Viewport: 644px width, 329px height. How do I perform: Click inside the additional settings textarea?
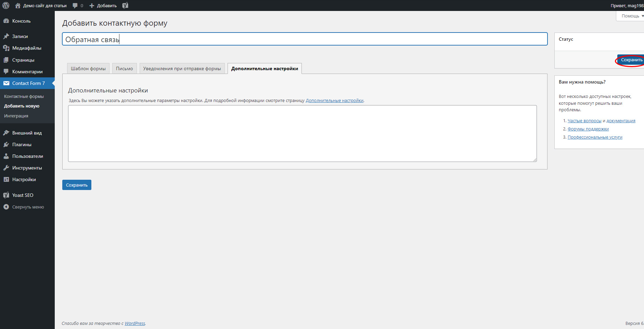coord(302,134)
